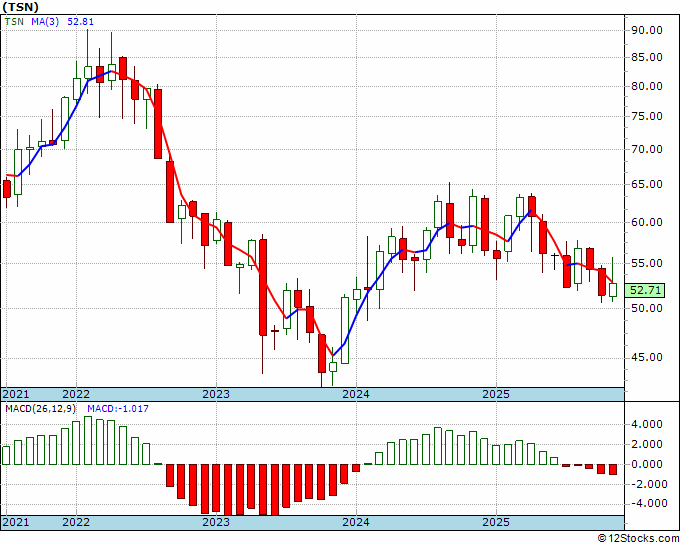Click the 65.00 price axis label
This screenshot has width=680, height=546.
click(x=647, y=184)
